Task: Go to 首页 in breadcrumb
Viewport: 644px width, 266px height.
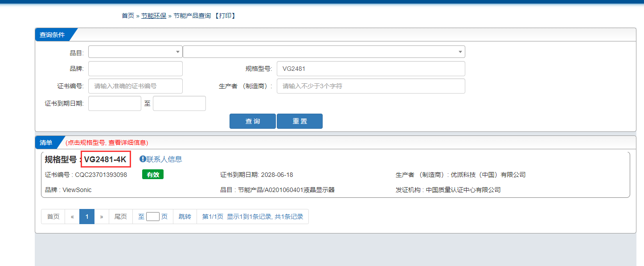Action: (127, 16)
